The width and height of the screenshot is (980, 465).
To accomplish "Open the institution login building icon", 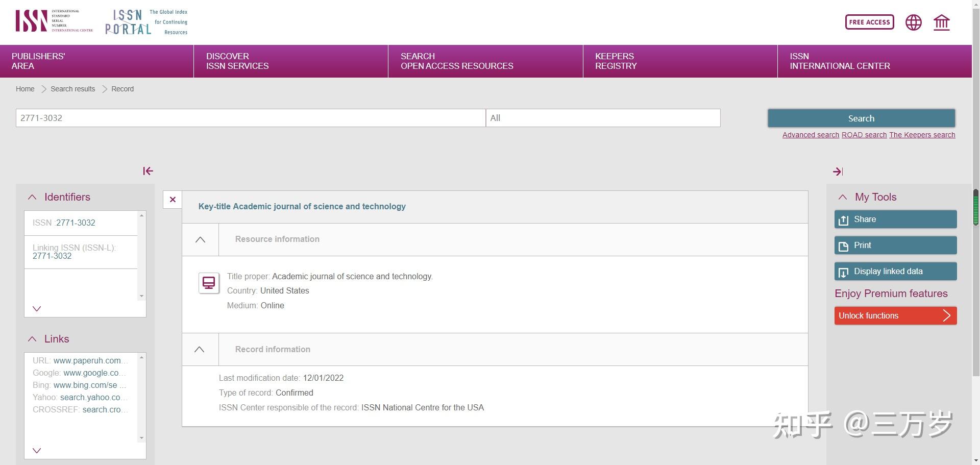I will click(942, 22).
